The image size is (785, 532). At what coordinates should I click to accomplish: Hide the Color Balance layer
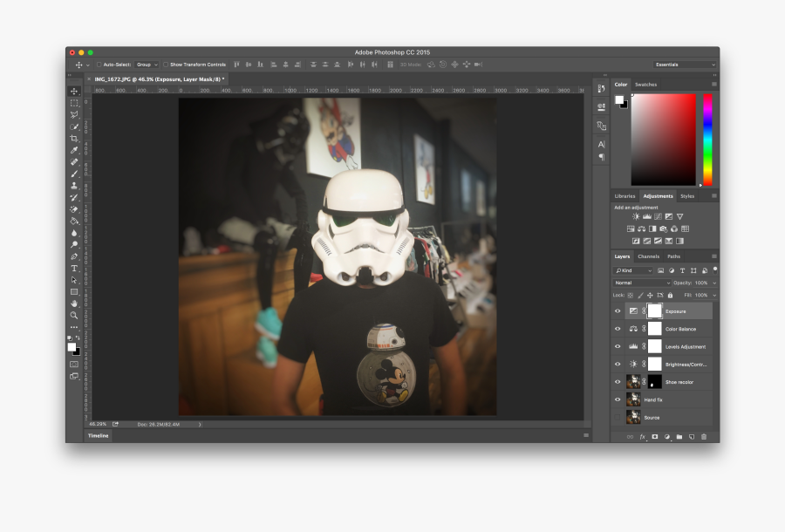point(618,329)
